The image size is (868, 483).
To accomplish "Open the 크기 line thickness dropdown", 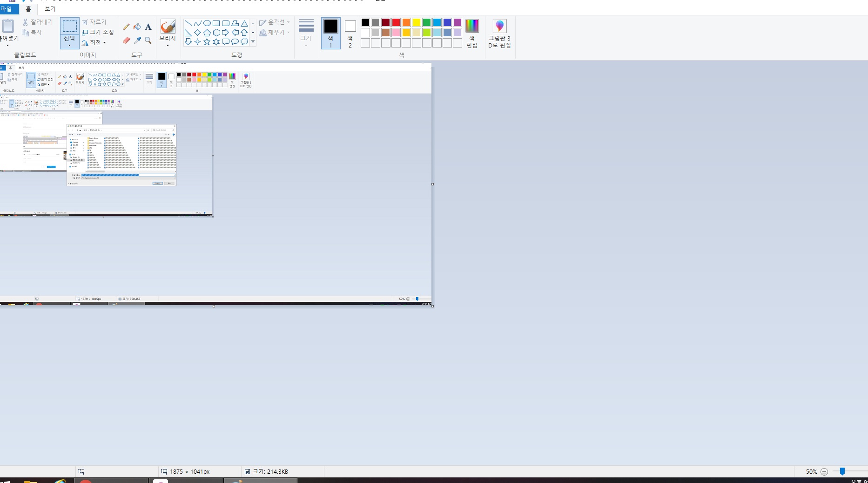I will coord(306,34).
